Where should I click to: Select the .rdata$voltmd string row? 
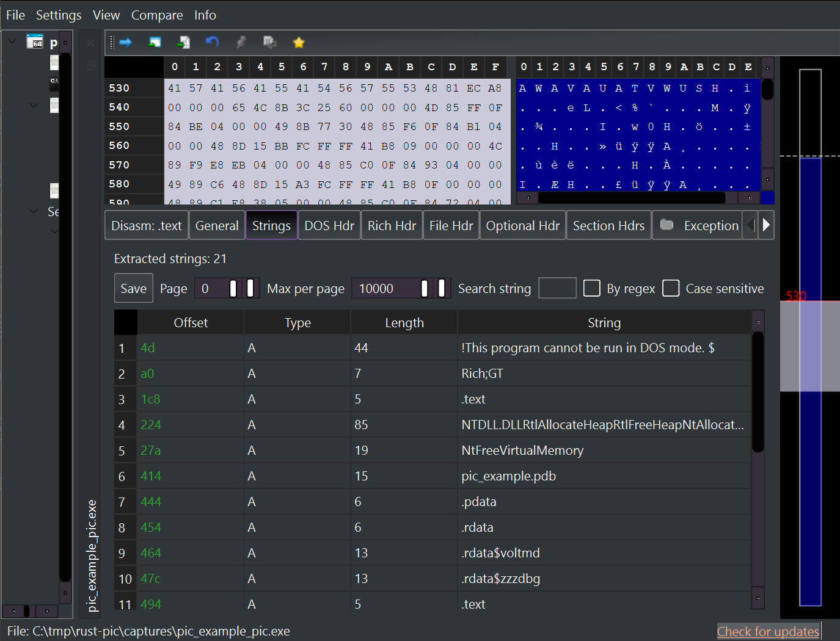tap(433, 552)
